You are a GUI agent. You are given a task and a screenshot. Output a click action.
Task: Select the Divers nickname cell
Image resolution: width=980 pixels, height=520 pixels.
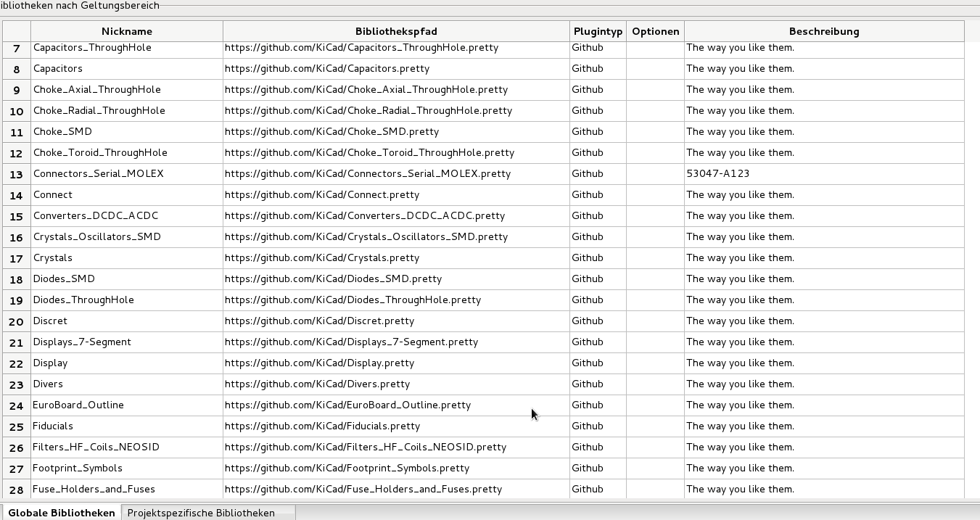pyautogui.click(x=127, y=384)
